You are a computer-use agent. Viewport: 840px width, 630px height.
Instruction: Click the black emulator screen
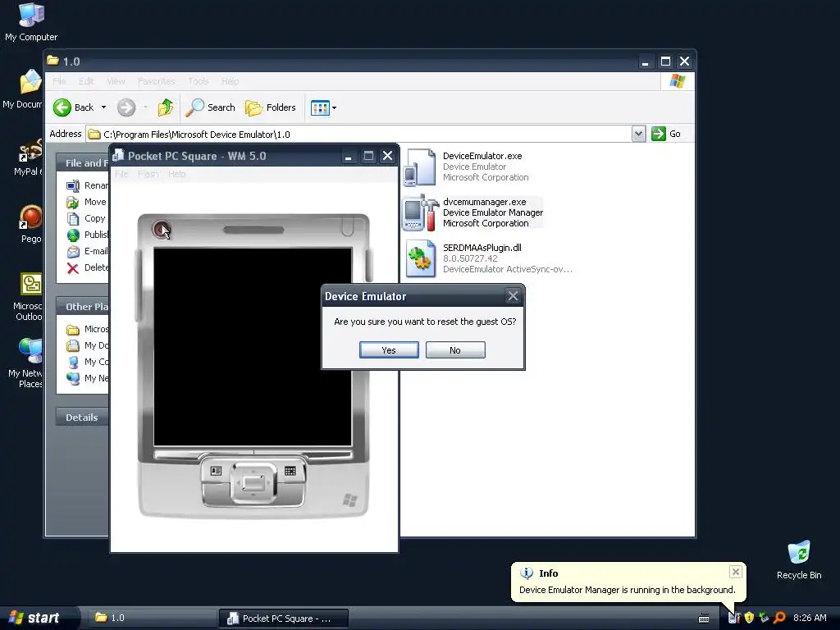coord(253,347)
